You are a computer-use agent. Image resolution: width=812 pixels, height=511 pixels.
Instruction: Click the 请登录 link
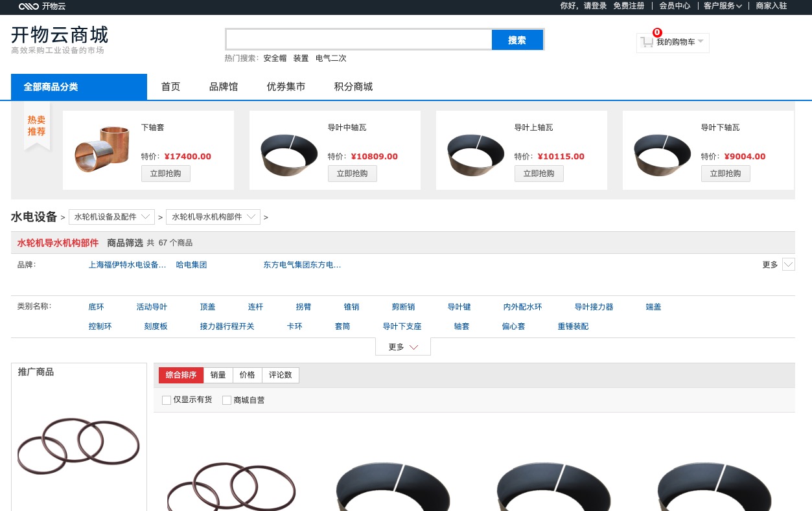(x=595, y=6)
